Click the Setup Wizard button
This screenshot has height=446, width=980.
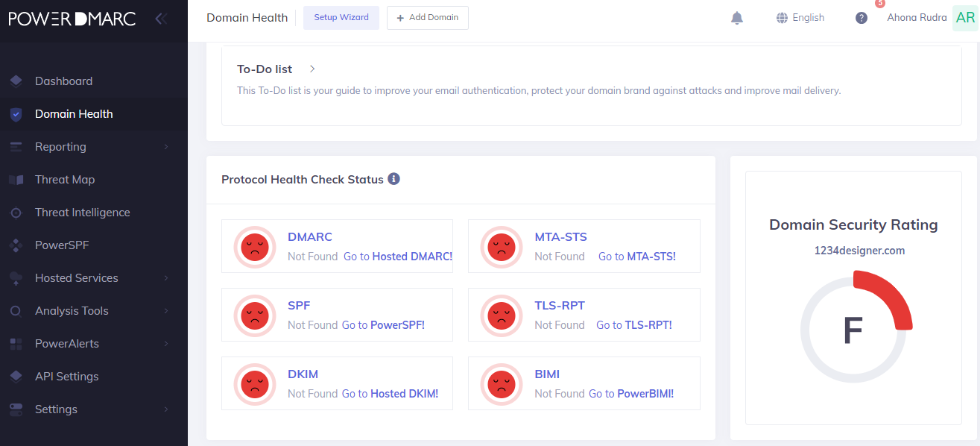click(341, 18)
